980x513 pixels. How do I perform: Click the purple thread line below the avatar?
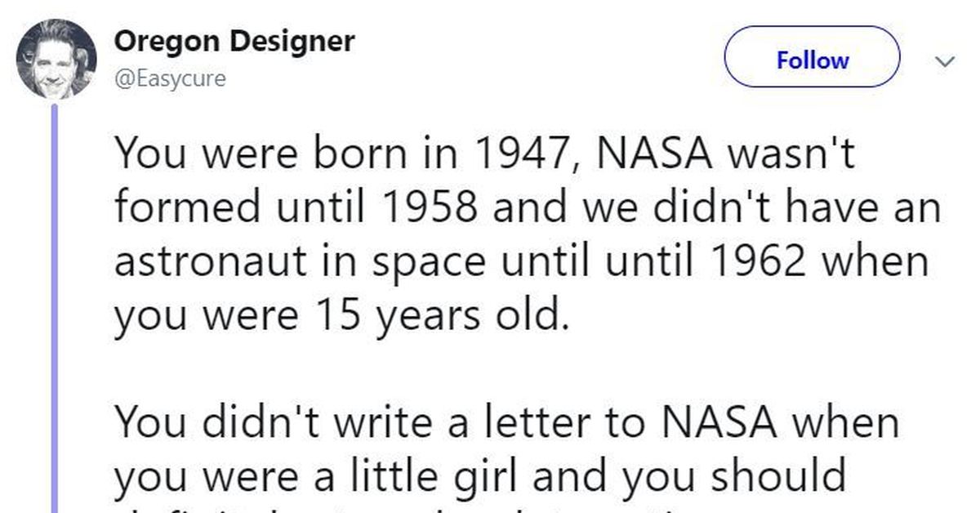coord(55,310)
